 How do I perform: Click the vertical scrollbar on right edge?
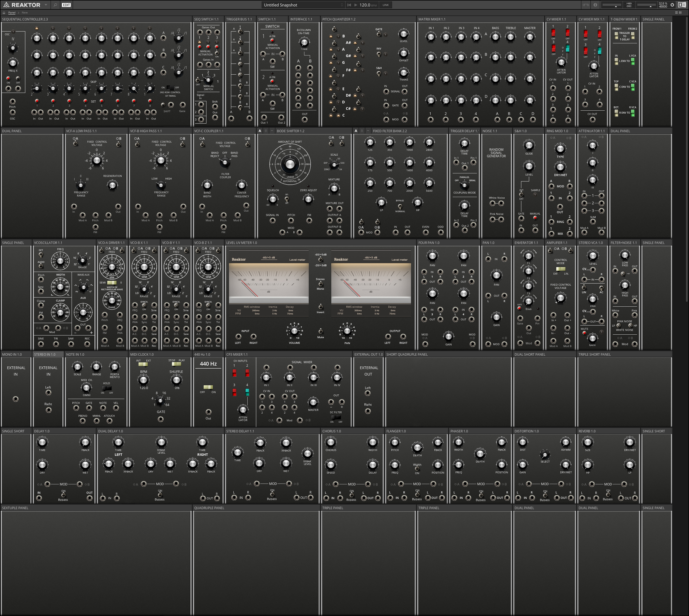click(687, 159)
